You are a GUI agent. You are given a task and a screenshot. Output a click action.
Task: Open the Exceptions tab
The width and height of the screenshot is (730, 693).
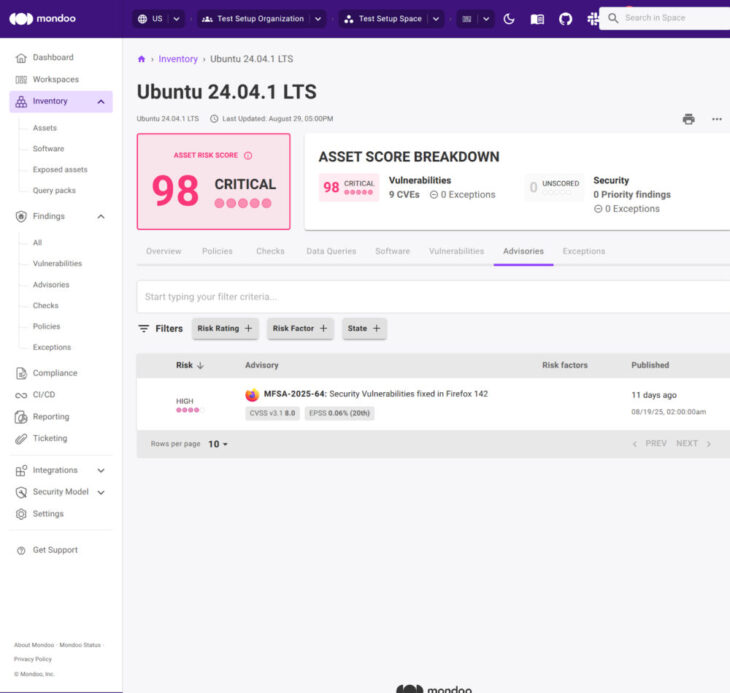click(x=584, y=251)
